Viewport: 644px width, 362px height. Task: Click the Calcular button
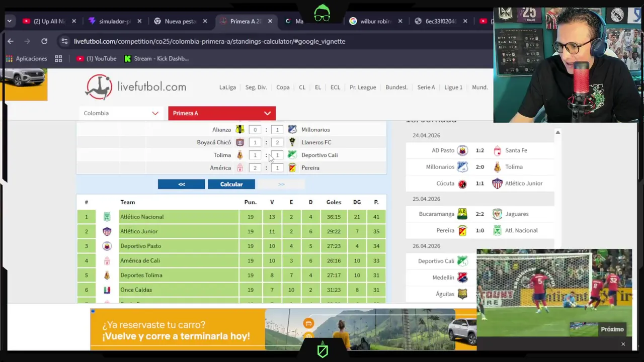[x=231, y=184]
